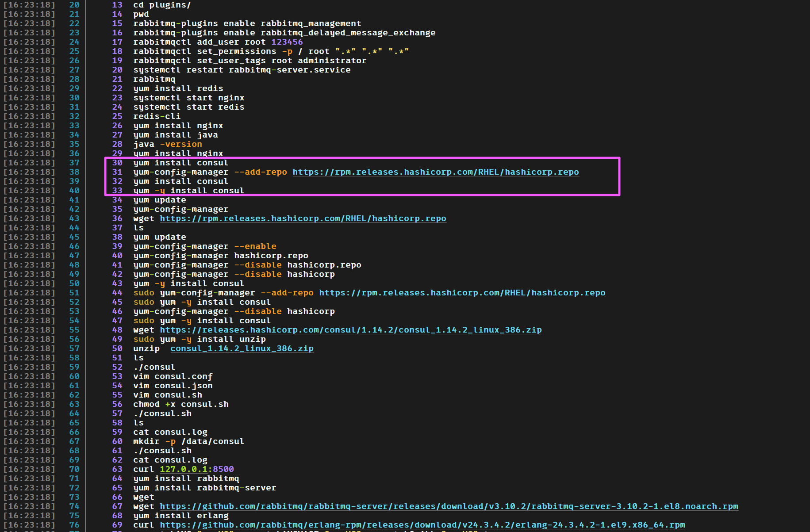Click the consul_1.14.2_linux_386.zip filename in the unzip line
This screenshot has width=810, height=532.
242,348
